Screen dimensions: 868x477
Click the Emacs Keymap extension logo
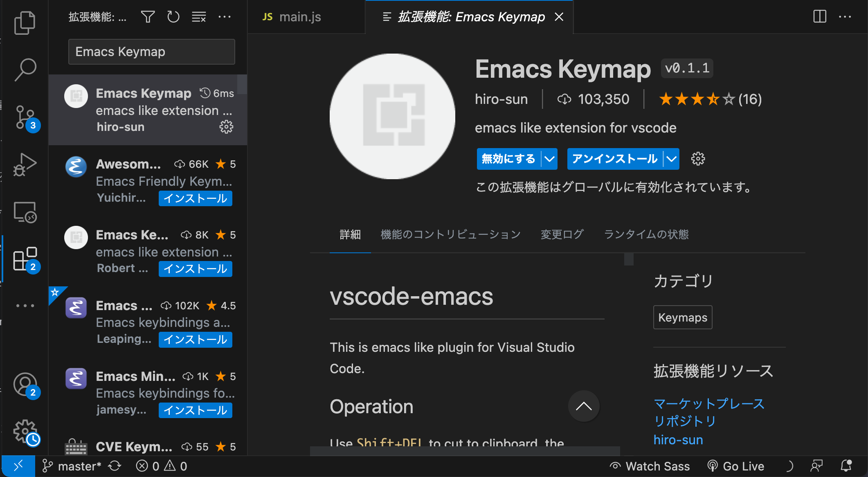[x=392, y=116]
